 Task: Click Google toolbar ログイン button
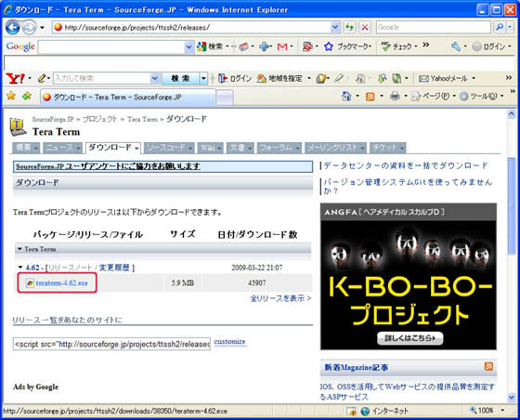point(488,46)
